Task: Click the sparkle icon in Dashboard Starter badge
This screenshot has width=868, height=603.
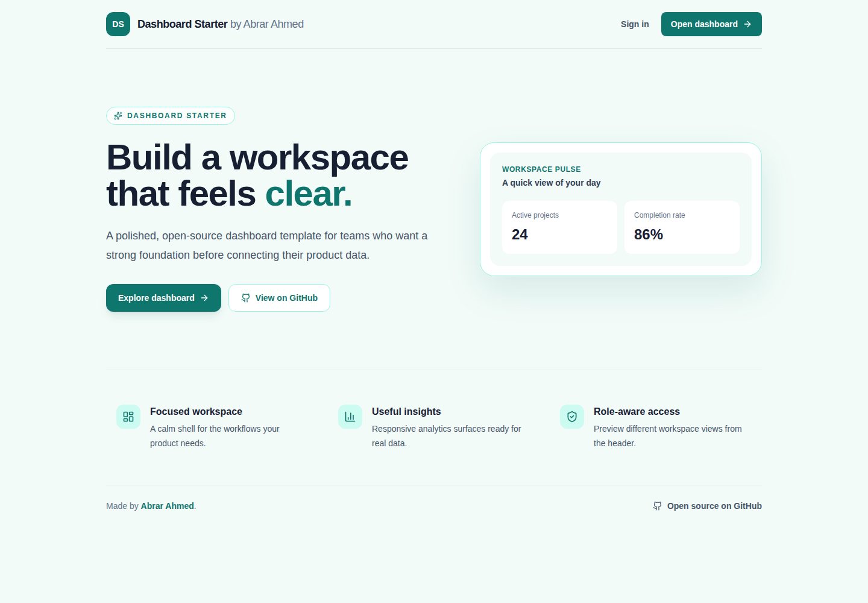Action: tap(118, 116)
